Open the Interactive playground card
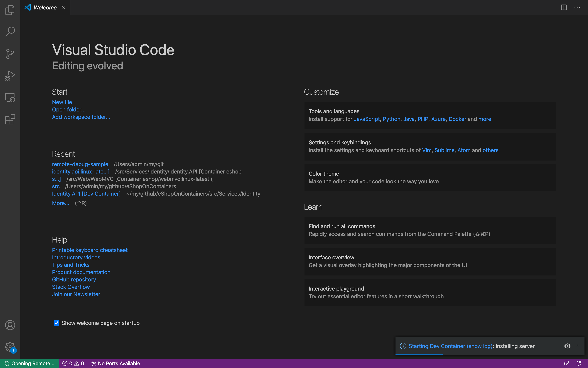The height and width of the screenshot is (368, 588). click(x=430, y=292)
